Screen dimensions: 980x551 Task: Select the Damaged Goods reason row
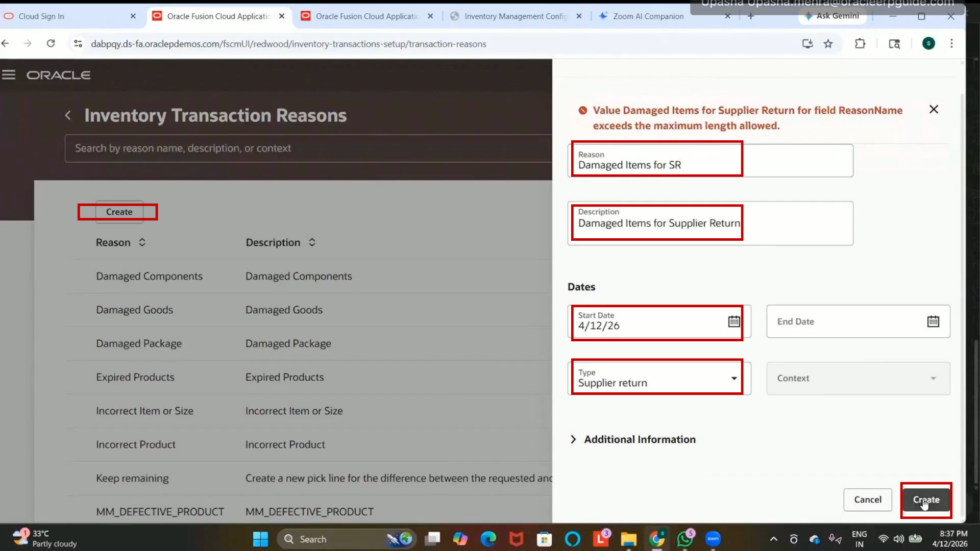[308, 310]
